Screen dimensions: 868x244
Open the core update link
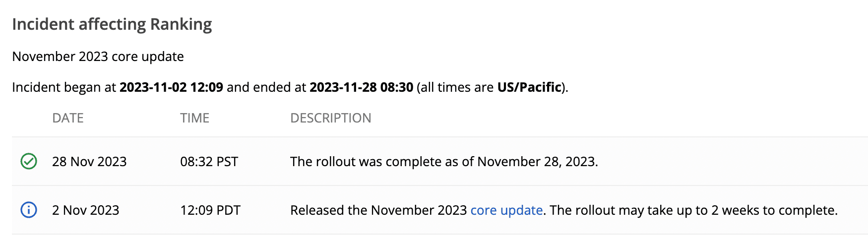pyautogui.click(x=506, y=210)
